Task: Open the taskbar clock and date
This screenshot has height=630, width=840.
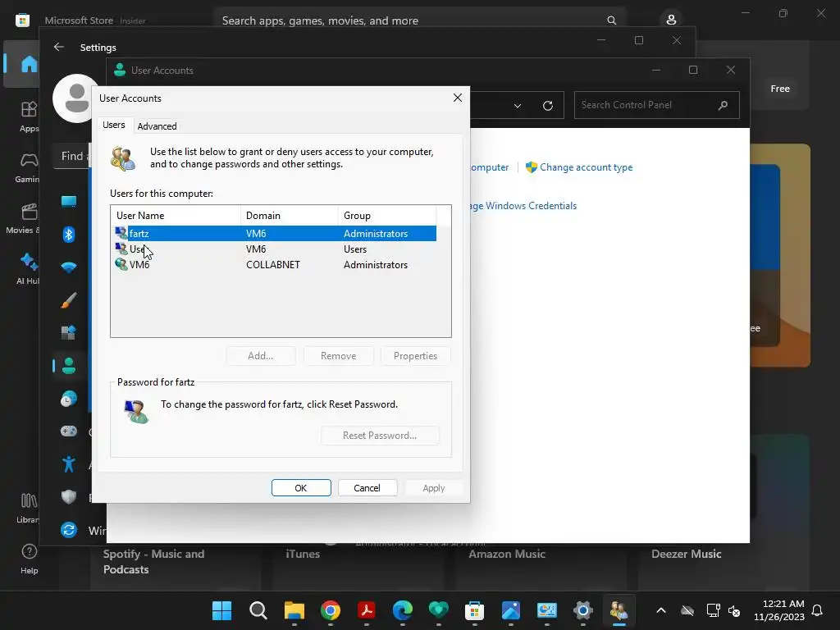Action: pyautogui.click(x=779, y=610)
